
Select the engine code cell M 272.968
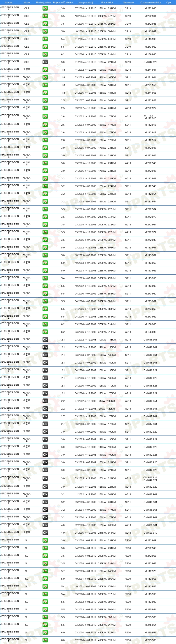[150, 563]
